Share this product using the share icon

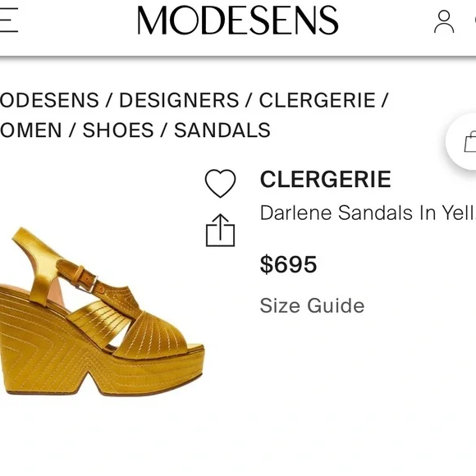(221, 230)
